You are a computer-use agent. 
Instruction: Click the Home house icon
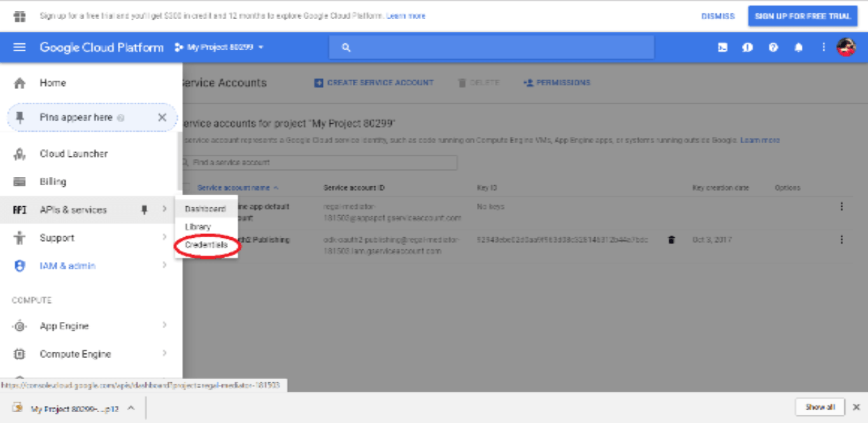pos(20,83)
